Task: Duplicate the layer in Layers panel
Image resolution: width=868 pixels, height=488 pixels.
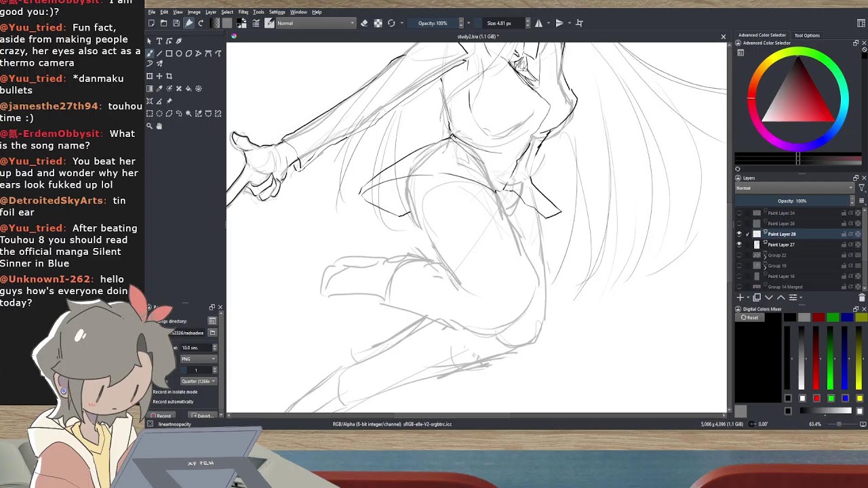Action: pyautogui.click(x=757, y=297)
